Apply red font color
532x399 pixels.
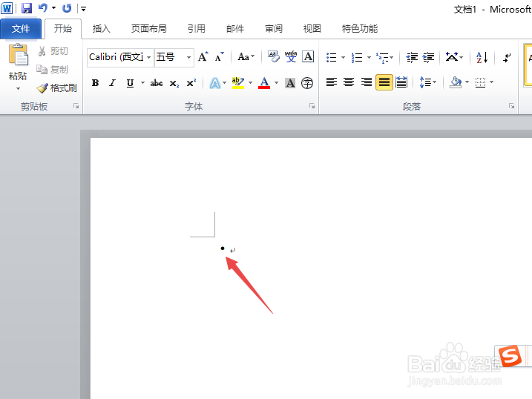[264, 83]
